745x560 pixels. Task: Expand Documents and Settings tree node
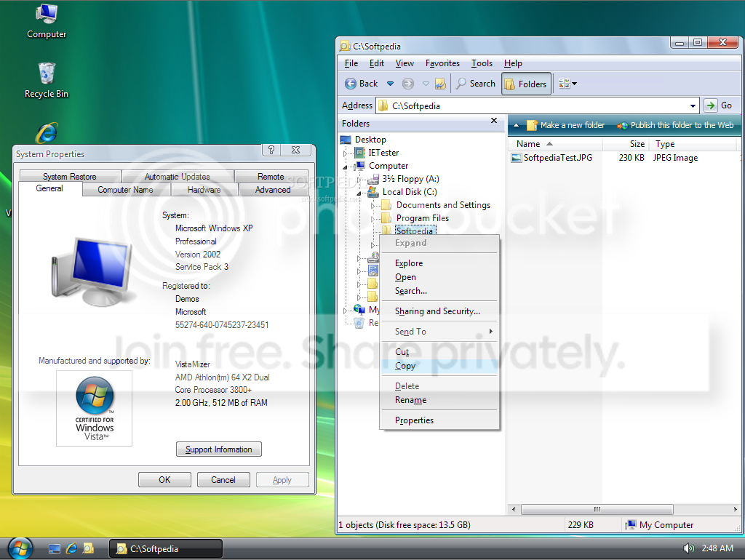tap(372, 205)
